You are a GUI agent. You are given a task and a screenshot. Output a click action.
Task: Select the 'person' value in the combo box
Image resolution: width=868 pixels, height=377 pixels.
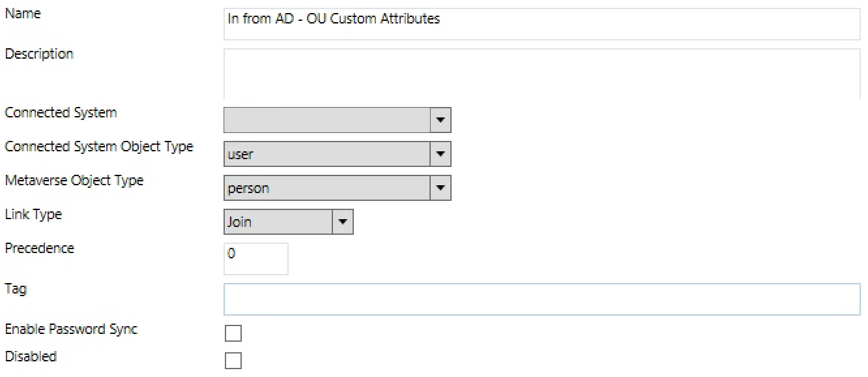point(327,188)
